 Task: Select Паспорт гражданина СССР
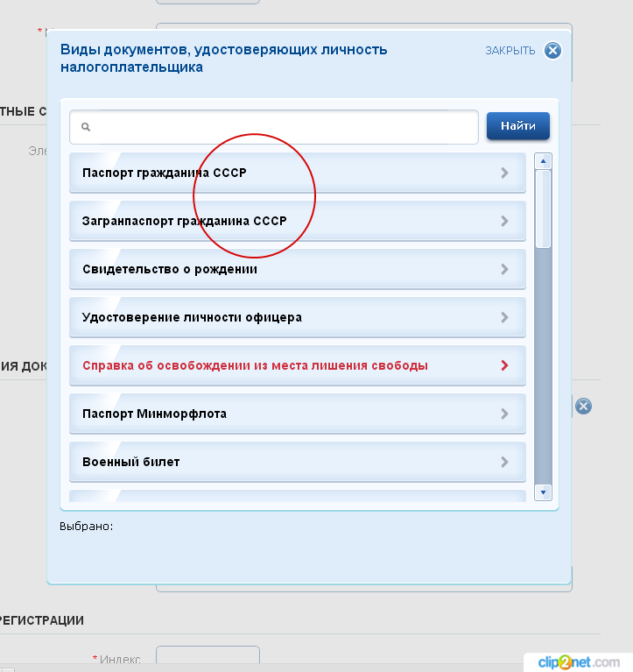297,173
